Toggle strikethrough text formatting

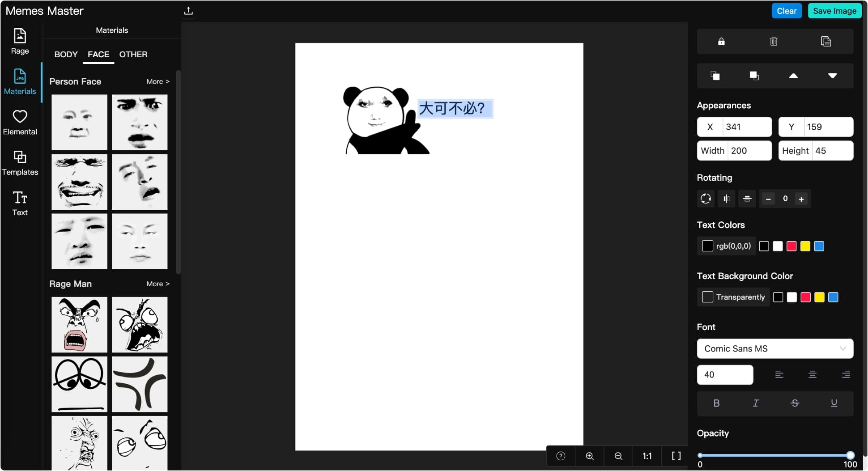click(795, 403)
